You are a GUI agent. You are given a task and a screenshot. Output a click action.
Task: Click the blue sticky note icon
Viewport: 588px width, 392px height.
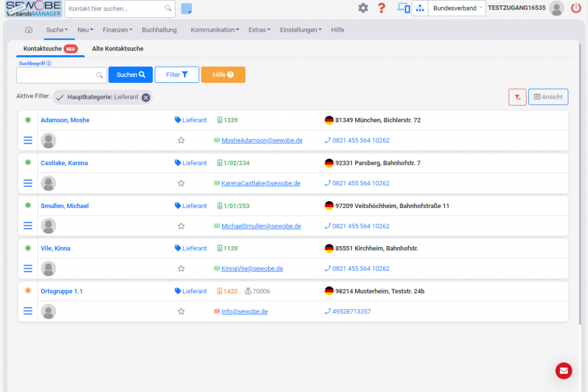pos(187,9)
